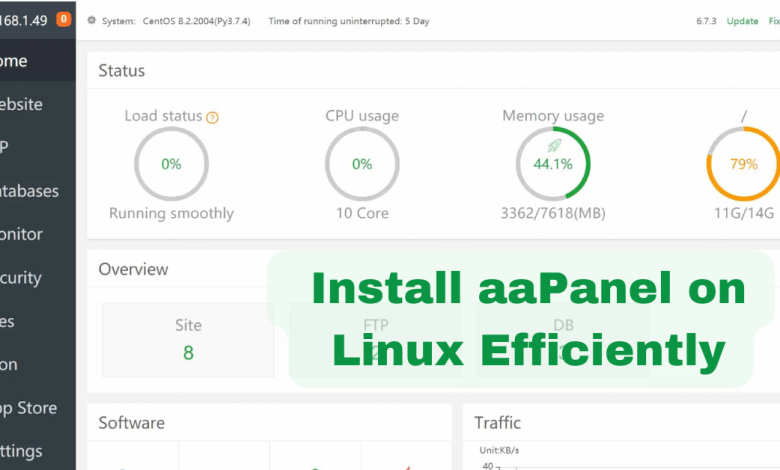
Task: Click the Update link at top right
Action: [x=742, y=21]
